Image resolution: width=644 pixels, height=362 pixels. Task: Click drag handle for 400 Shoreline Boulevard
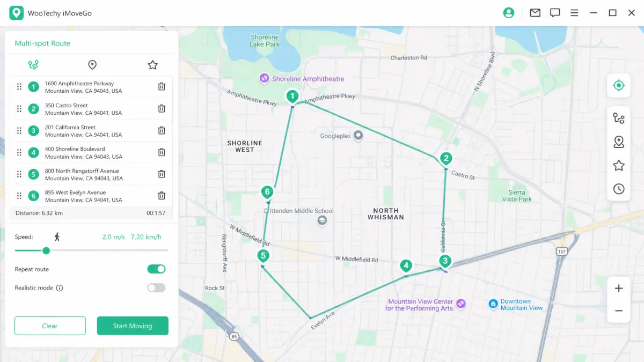point(19,152)
